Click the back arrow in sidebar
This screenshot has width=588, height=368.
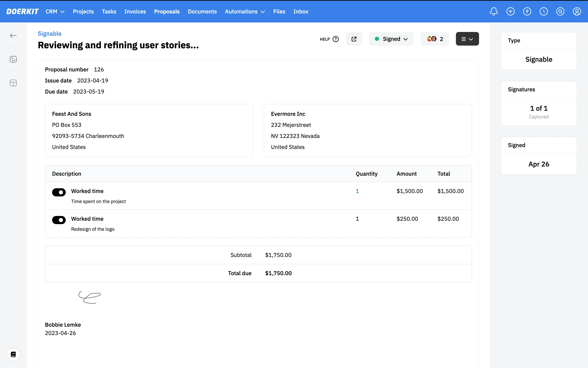pyautogui.click(x=13, y=36)
